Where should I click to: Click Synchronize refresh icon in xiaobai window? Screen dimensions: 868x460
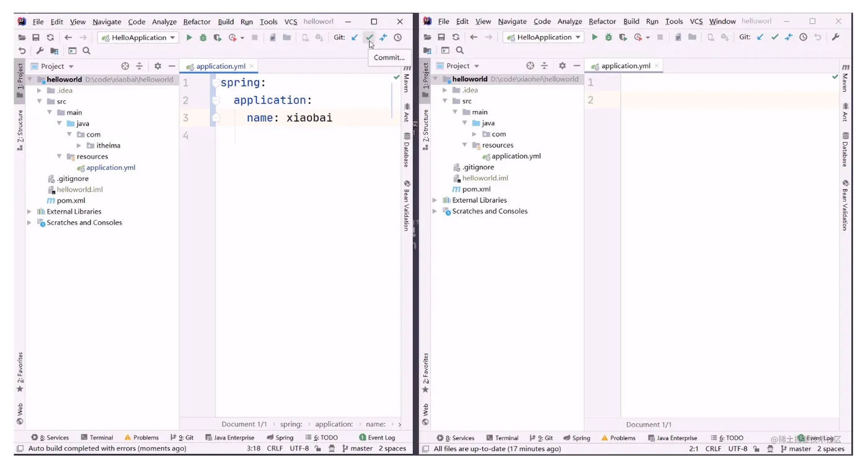pyautogui.click(x=50, y=37)
